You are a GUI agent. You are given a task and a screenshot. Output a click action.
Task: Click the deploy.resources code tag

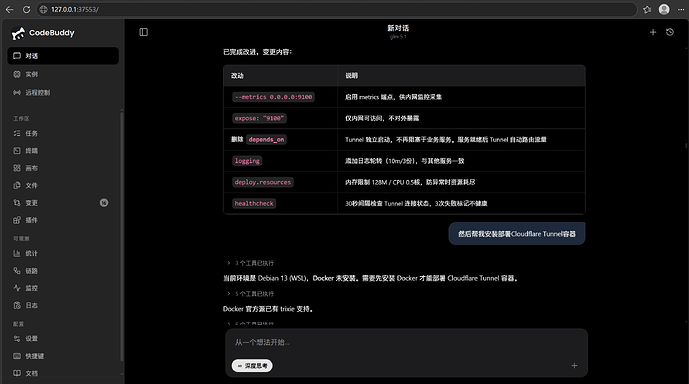(x=263, y=182)
